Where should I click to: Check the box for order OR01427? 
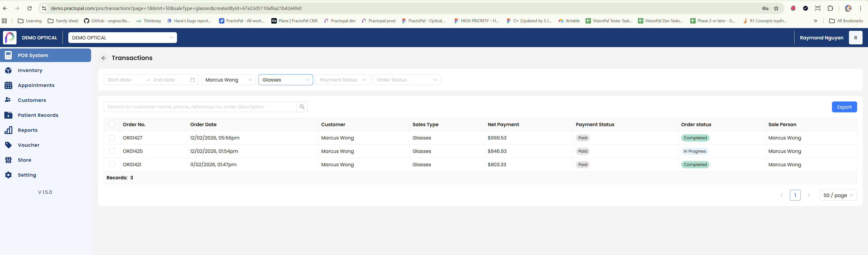(112, 138)
